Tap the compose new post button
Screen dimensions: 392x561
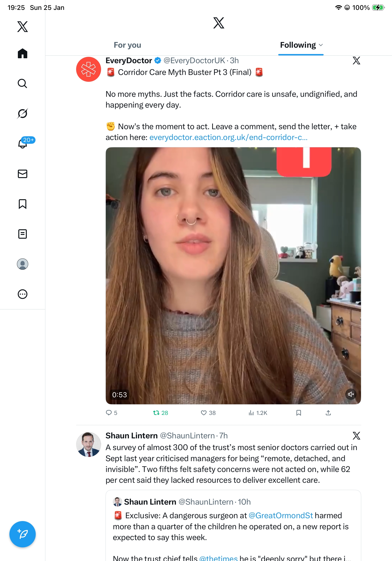point(23,534)
